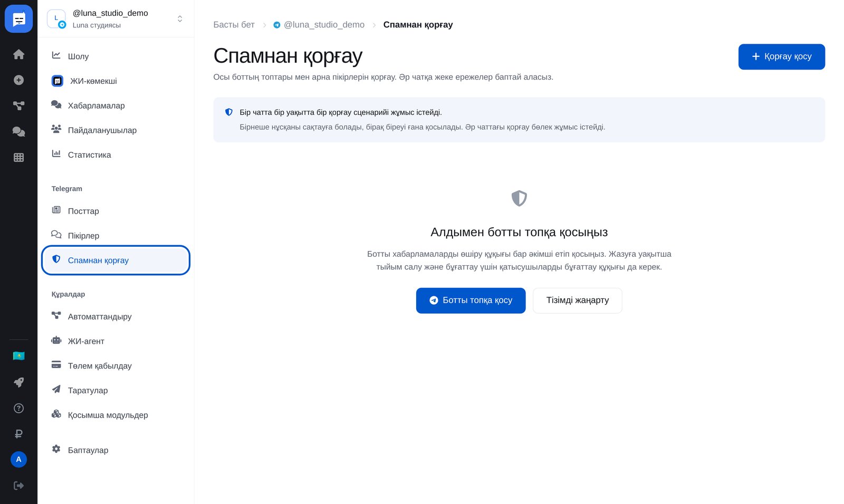The width and height of the screenshot is (844, 504).
Task: Click the Басты бет breadcrumb link
Action: point(234,25)
